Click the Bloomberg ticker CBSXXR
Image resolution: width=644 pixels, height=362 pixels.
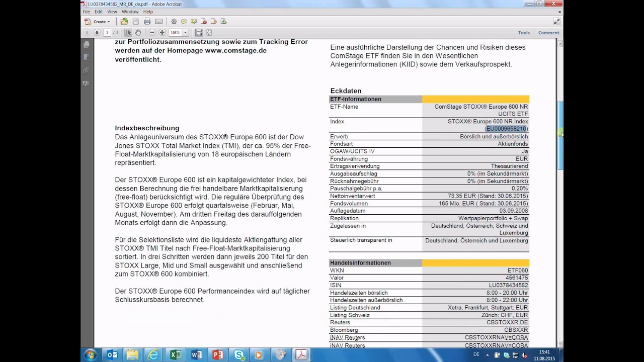516,330
